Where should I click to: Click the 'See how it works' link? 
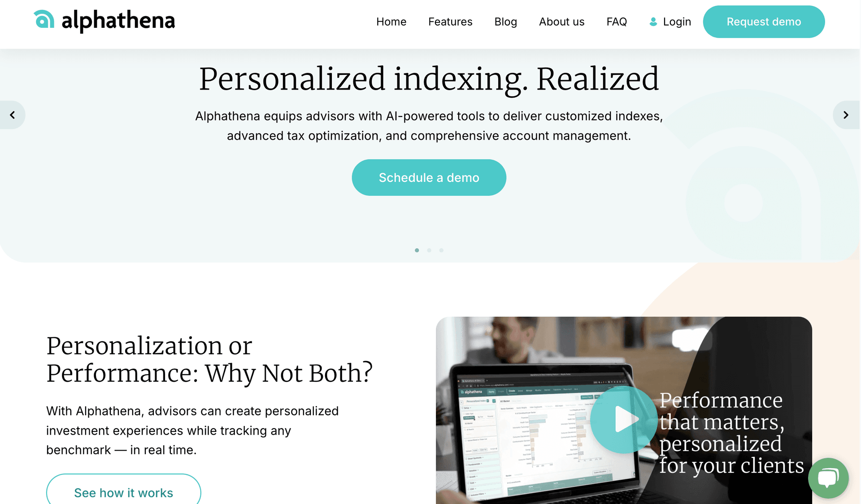click(x=124, y=492)
